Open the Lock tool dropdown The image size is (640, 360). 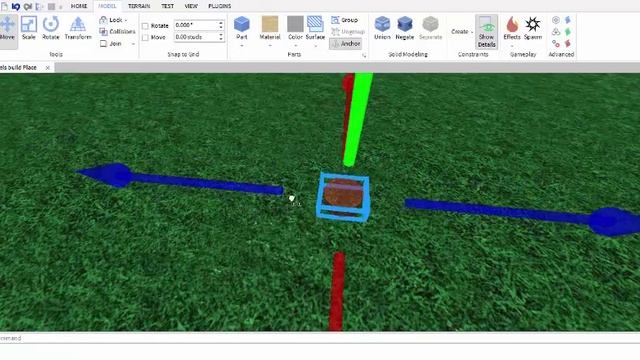click(x=113, y=20)
